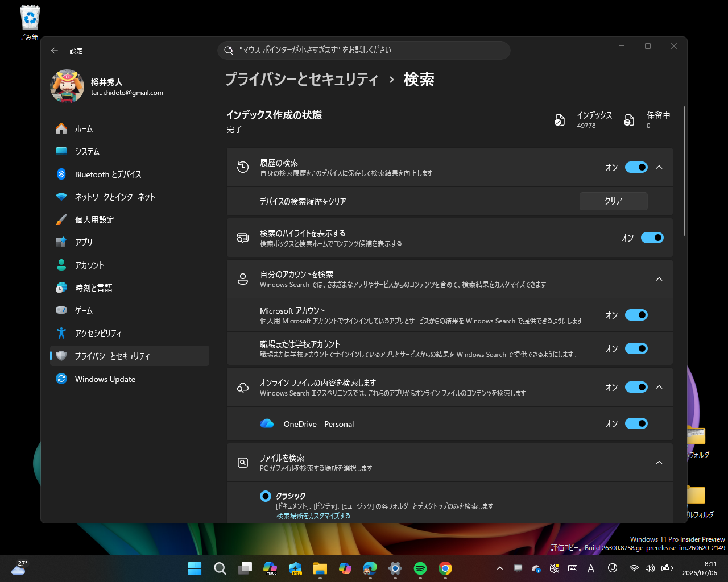Click the IME A input indicator
The image size is (728, 582).
pyautogui.click(x=591, y=568)
